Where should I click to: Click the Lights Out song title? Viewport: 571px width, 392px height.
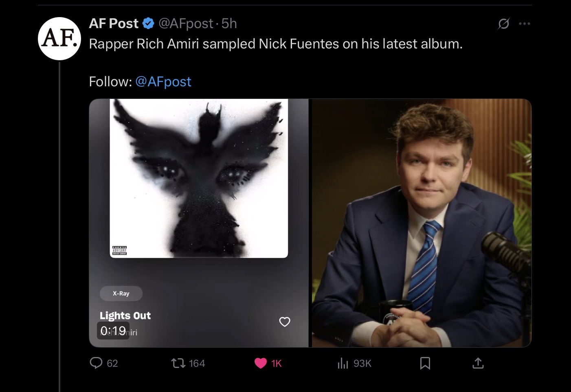pos(125,315)
